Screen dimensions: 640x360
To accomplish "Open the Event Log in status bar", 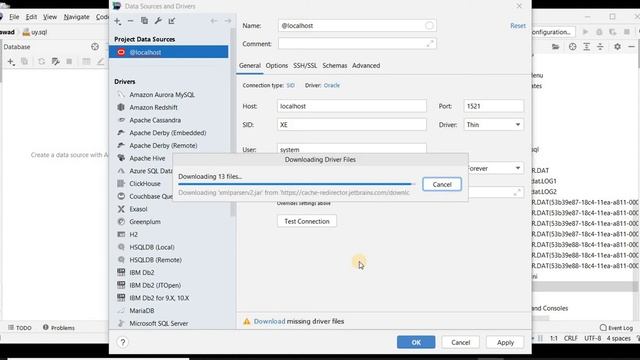I will point(616,328).
